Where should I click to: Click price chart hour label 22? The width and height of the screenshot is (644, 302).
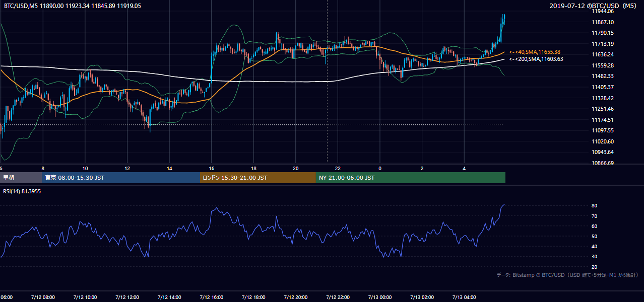point(338,168)
